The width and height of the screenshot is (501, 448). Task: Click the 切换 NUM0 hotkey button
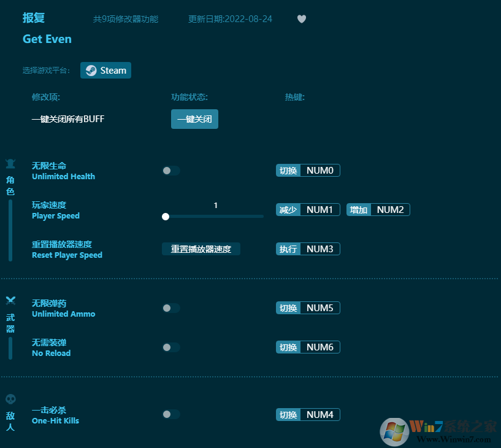coord(308,171)
